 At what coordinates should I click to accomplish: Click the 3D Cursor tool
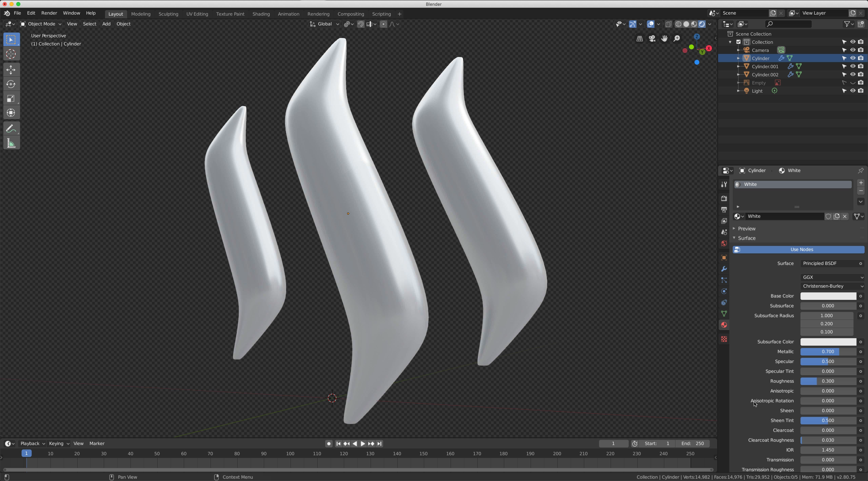click(x=11, y=54)
